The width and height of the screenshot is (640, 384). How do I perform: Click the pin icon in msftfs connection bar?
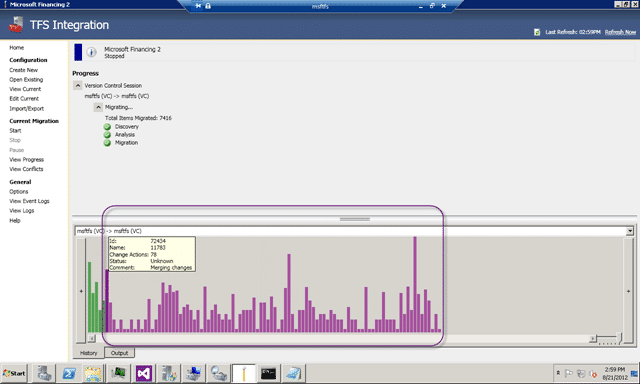pos(198,6)
